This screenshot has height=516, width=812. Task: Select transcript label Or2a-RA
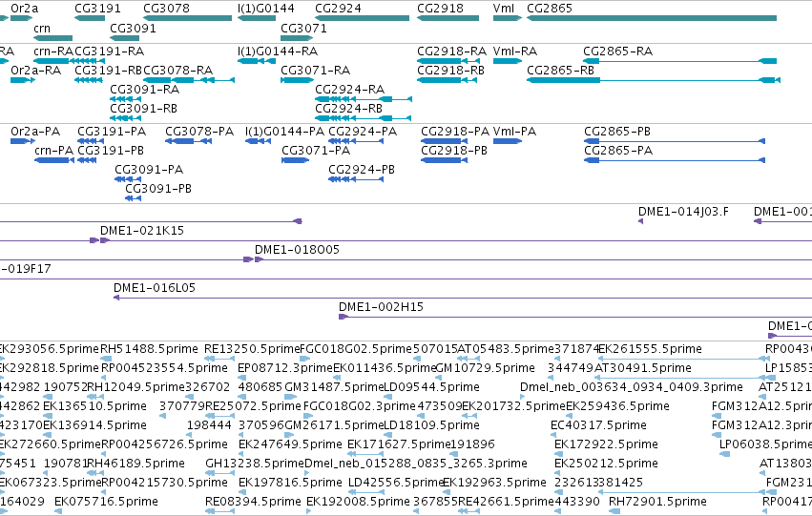coord(35,70)
